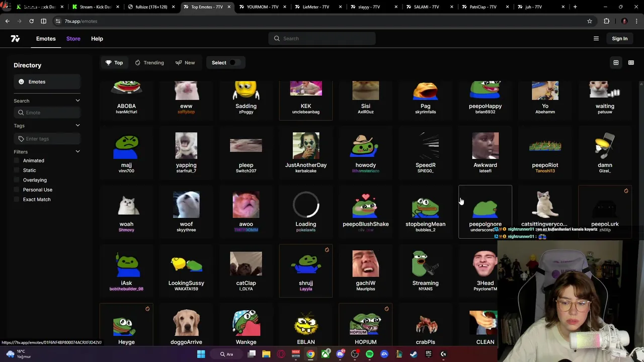Focus the Enter tags field
This screenshot has width=644, height=362.
pyautogui.click(x=47, y=139)
